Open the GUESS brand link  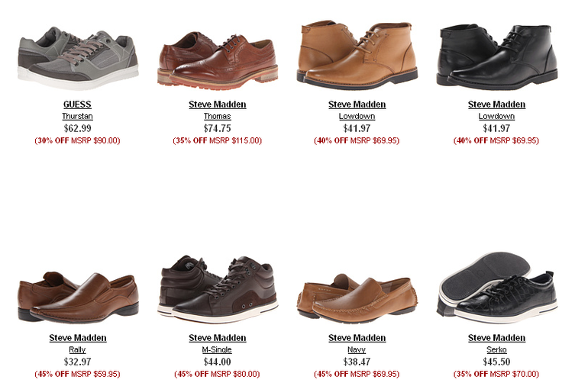pos(77,105)
